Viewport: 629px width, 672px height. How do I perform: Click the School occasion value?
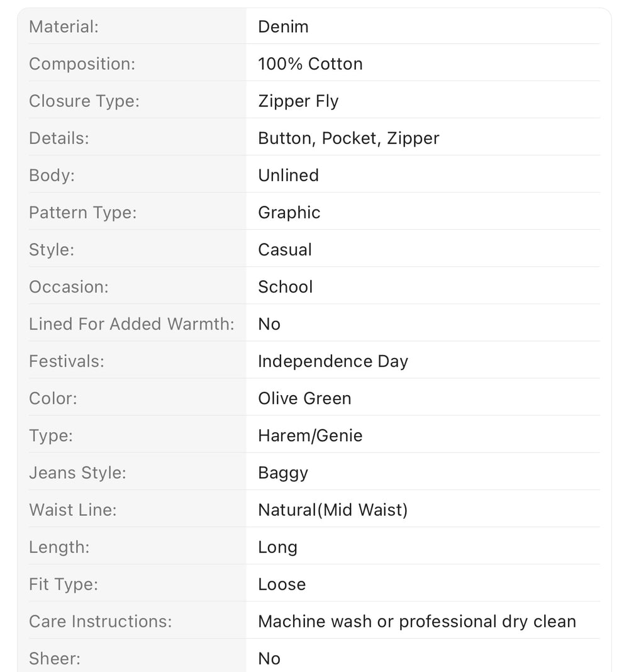pyautogui.click(x=286, y=287)
